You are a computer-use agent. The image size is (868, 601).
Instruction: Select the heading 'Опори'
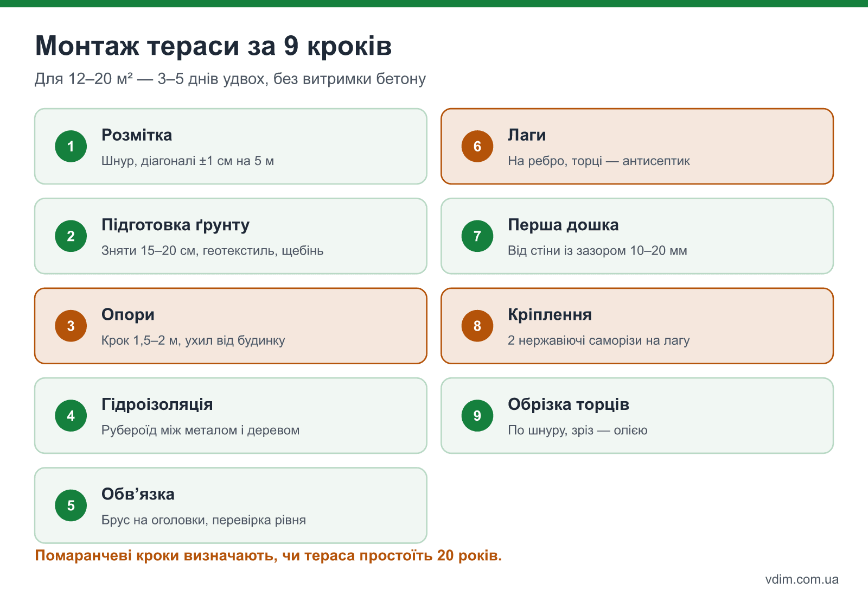[x=128, y=315]
